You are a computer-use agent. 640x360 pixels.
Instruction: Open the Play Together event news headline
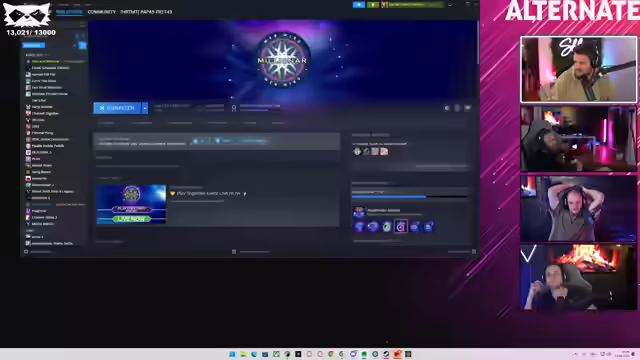pos(209,193)
